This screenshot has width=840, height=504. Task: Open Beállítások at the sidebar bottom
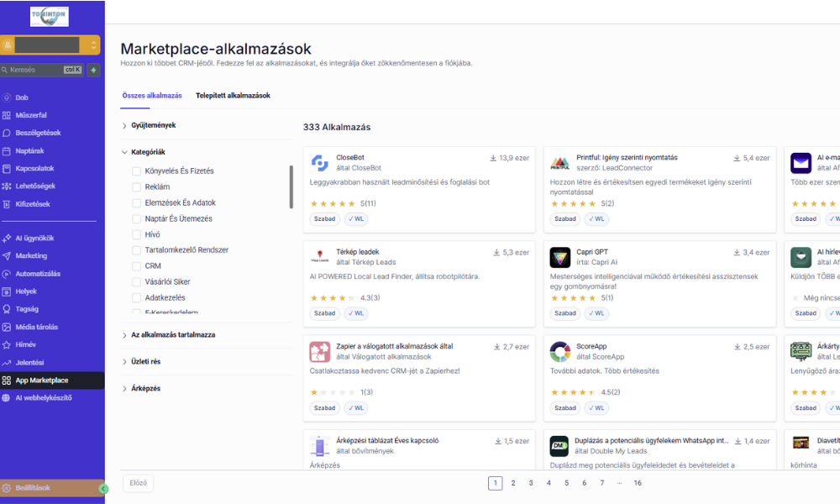tap(32, 488)
